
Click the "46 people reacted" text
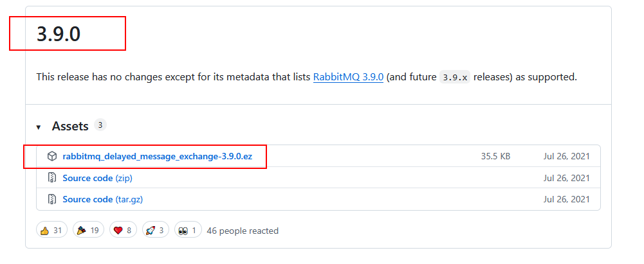coord(243,231)
